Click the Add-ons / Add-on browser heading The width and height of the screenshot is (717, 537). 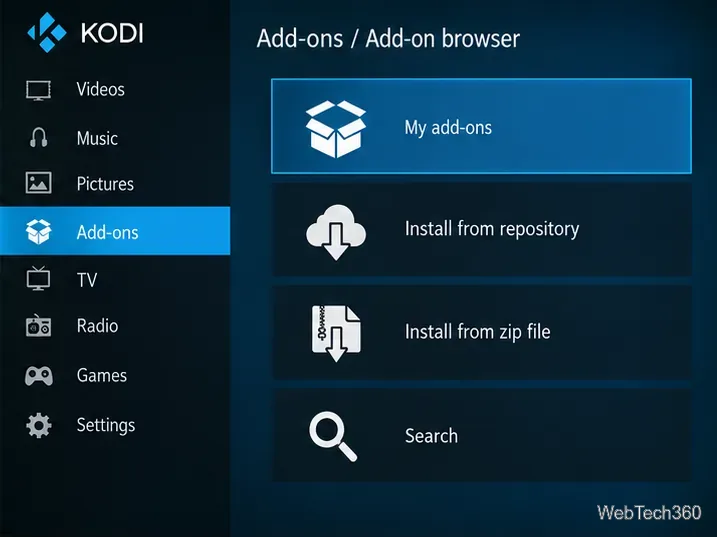(388, 38)
